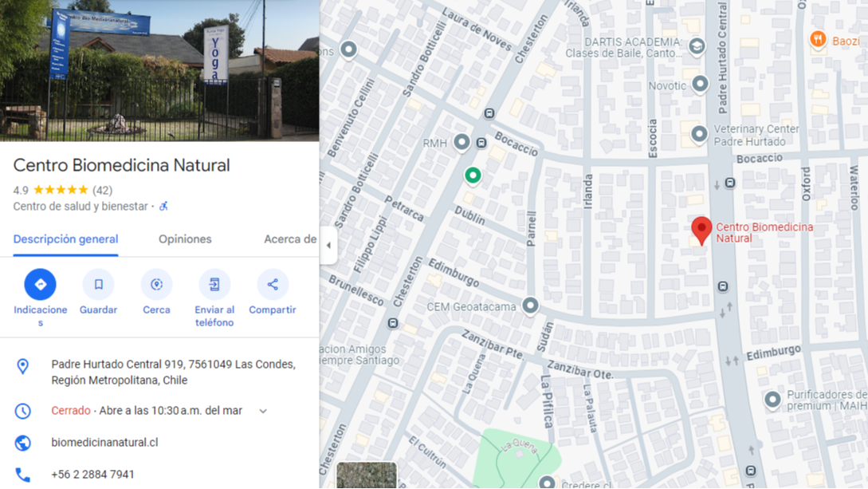
Task: Select bus stop icon near Bocaccio and Padre Hurtado
Action: click(730, 183)
